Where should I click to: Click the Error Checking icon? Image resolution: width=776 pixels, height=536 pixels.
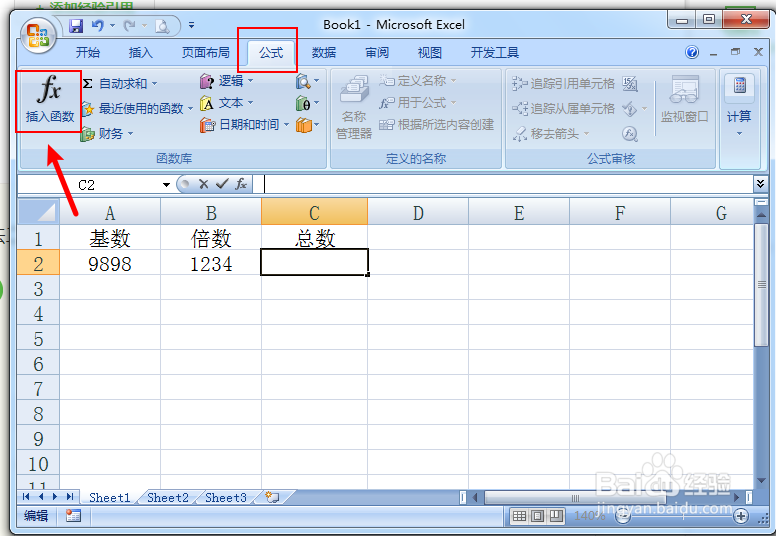point(630,108)
